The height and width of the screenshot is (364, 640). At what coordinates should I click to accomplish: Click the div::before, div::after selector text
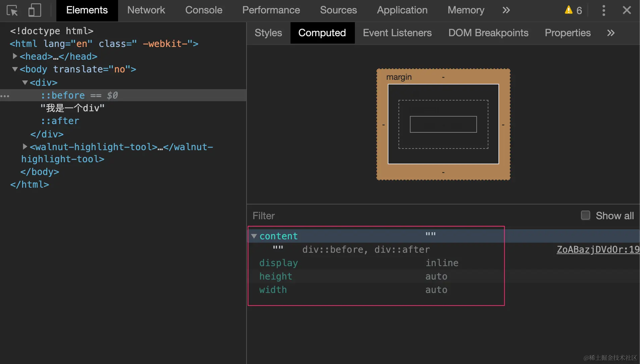(x=366, y=249)
